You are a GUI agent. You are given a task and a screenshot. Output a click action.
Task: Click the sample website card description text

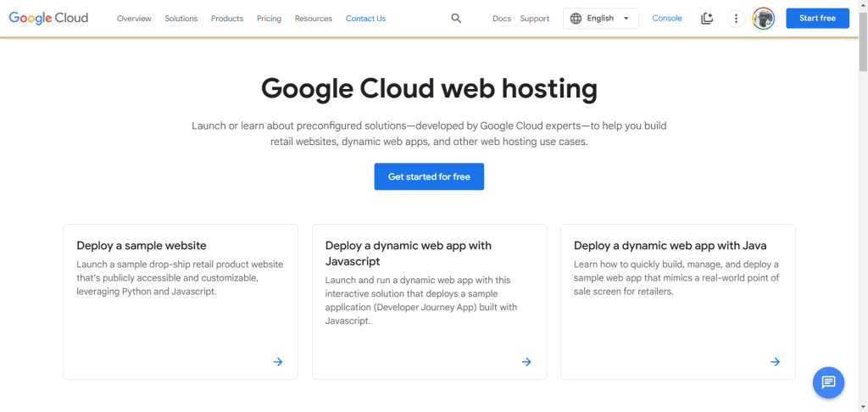click(180, 278)
